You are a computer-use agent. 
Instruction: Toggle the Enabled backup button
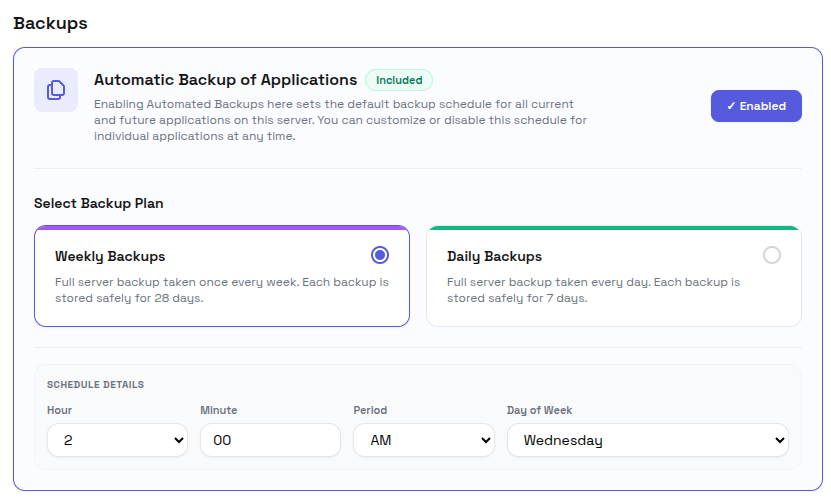pyautogui.click(x=756, y=106)
